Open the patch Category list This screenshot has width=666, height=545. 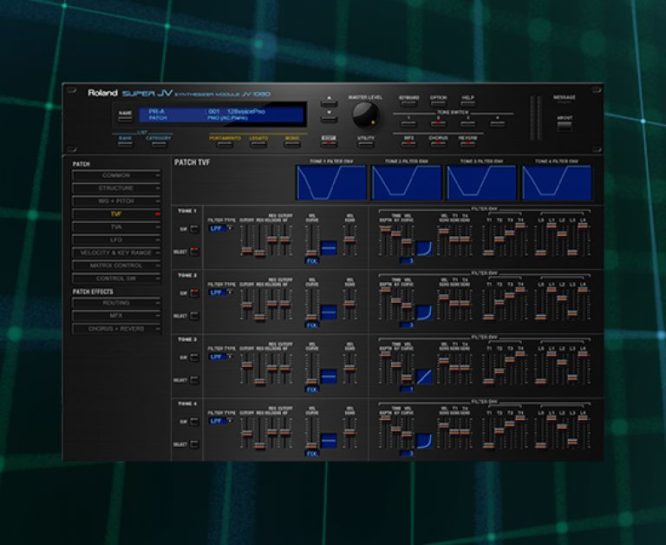coord(160,142)
